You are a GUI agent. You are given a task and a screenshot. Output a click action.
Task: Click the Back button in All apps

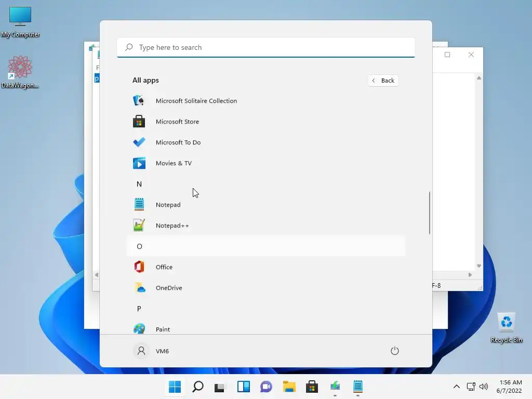[383, 81]
